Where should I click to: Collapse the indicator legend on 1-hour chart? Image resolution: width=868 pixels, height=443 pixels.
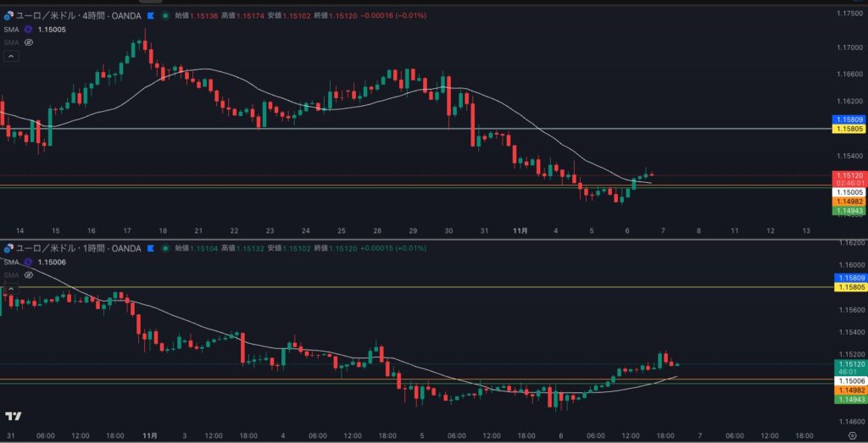[11, 289]
